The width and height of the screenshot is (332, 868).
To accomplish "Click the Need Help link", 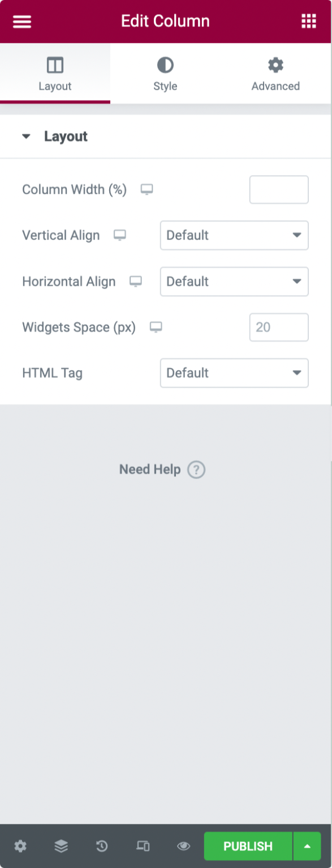I will [162, 469].
